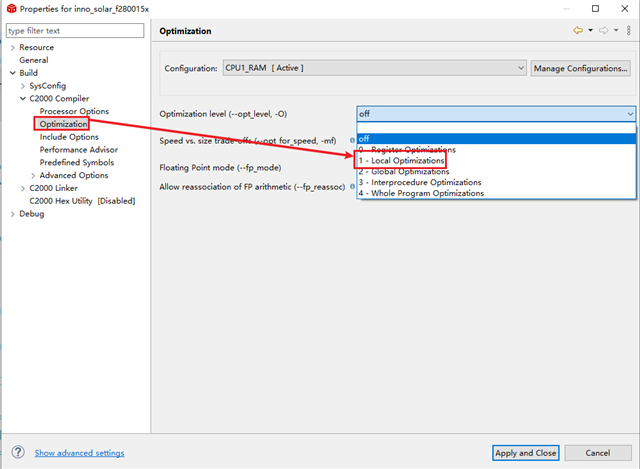
Task: Collapse the C2000 Compiler node
Action: pyautogui.click(x=22, y=98)
